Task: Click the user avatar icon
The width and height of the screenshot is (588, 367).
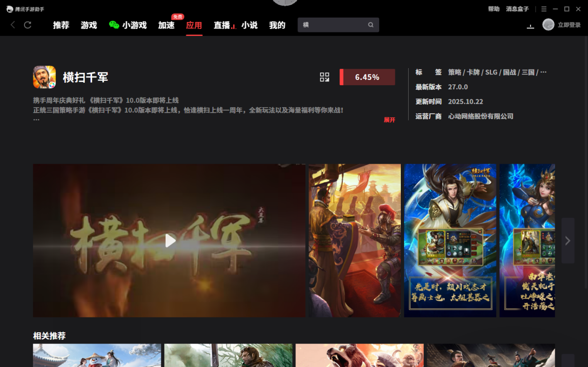Action: (x=548, y=25)
